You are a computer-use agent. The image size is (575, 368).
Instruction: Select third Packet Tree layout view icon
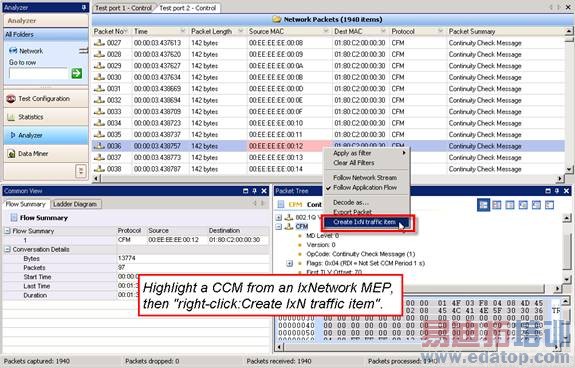tap(510, 205)
